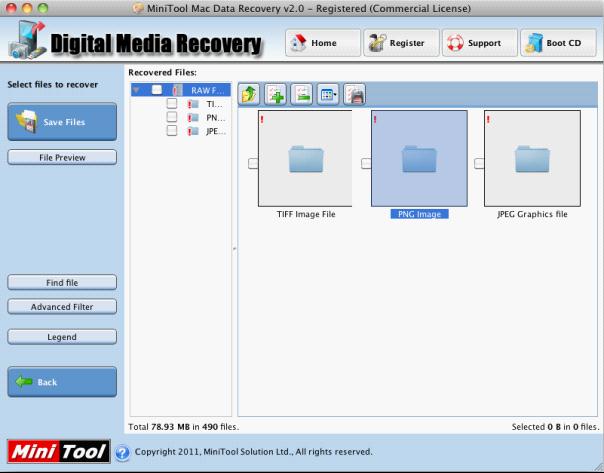The width and height of the screenshot is (604, 473).
Task: Select the TIFF Image File folder thumbnail
Action: tap(305, 158)
